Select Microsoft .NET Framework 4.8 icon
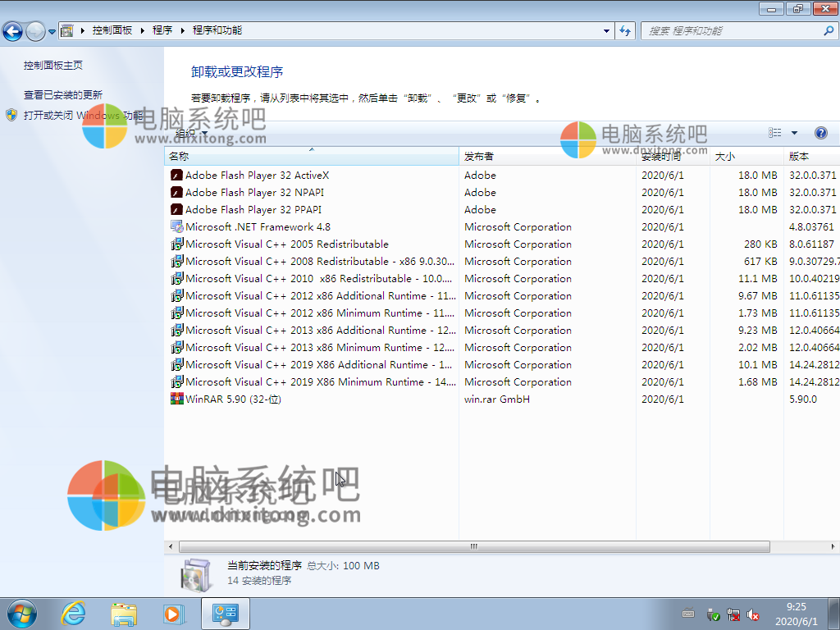The width and height of the screenshot is (840, 630). pos(177,226)
